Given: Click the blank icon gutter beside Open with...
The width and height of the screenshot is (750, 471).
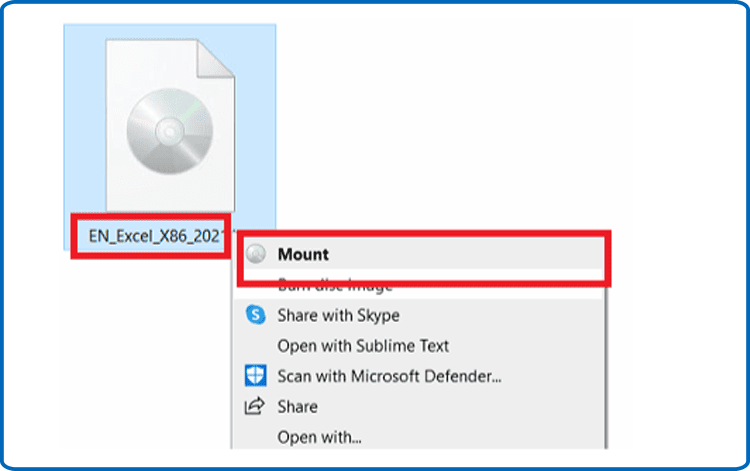Looking at the screenshot, I should 254,436.
